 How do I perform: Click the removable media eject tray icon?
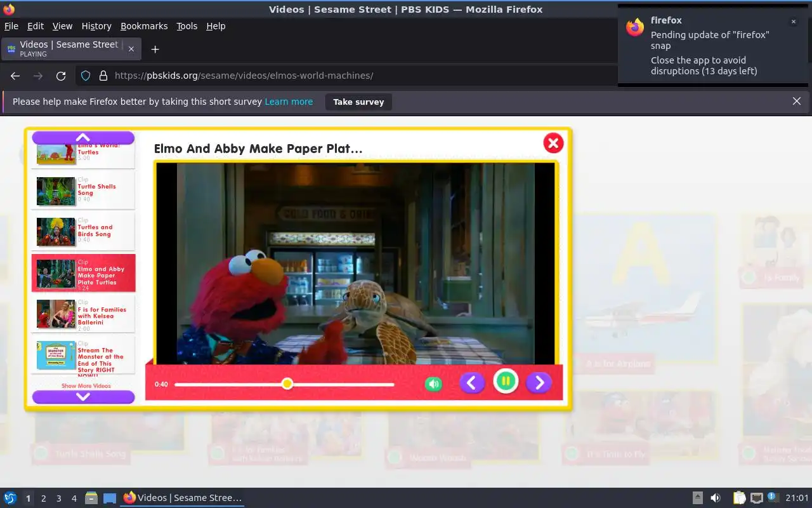click(x=697, y=498)
